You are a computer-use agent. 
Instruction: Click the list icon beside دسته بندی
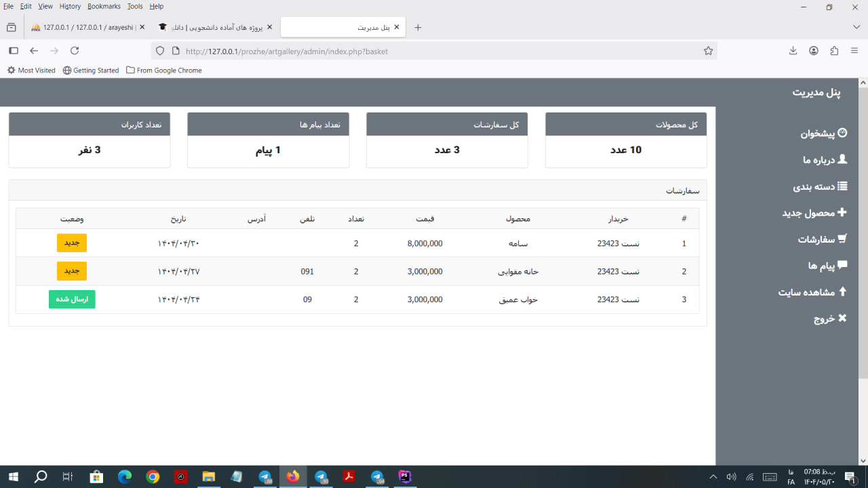[842, 186]
